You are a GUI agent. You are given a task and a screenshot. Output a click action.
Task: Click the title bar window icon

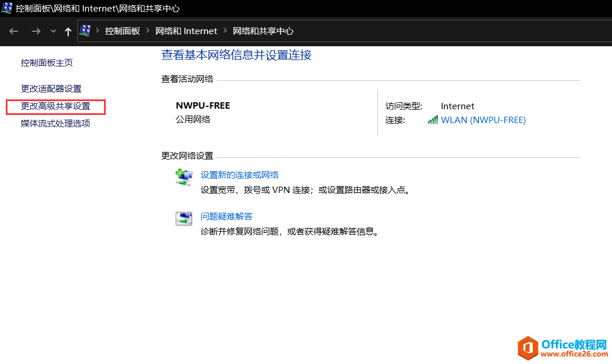coord(6,8)
